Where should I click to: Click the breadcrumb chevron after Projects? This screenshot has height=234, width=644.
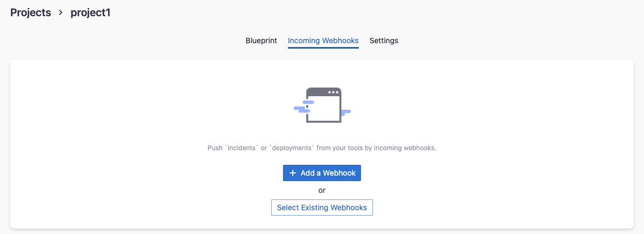61,12
